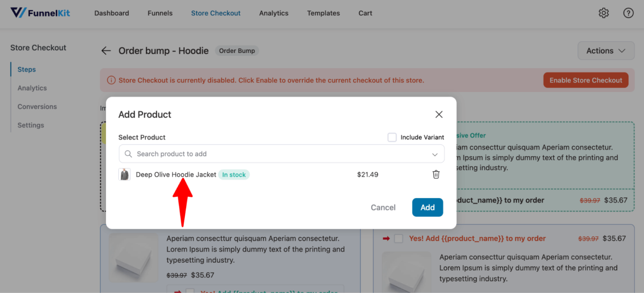Open the Funnels menu item
644x293 pixels.
[160, 13]
